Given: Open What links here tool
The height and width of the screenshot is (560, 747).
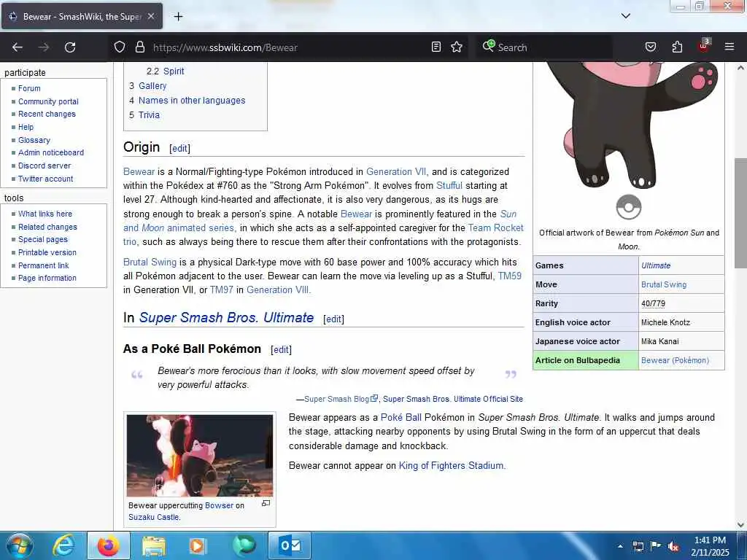Looking at the screenshot, I should pyautogui.click(x=45, y=214).
